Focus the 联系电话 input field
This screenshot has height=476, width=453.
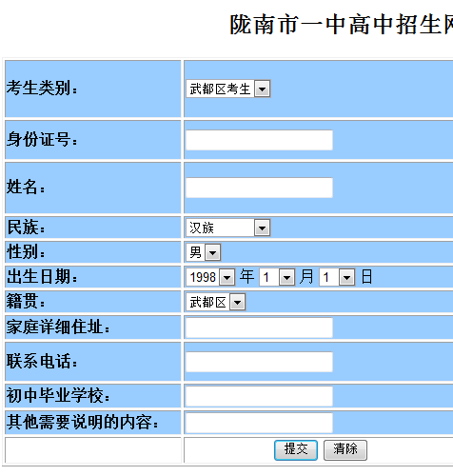click(259, 362)
